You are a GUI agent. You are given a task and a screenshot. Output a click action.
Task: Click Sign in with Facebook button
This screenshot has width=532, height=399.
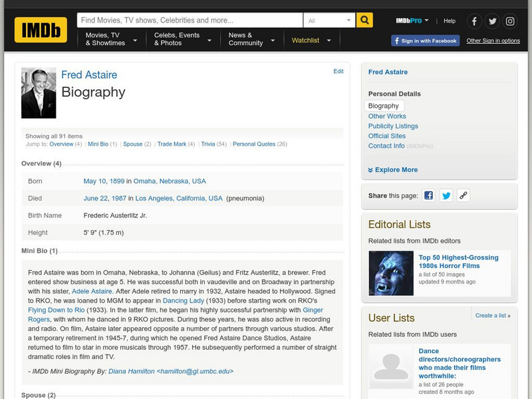coord(425,41)
